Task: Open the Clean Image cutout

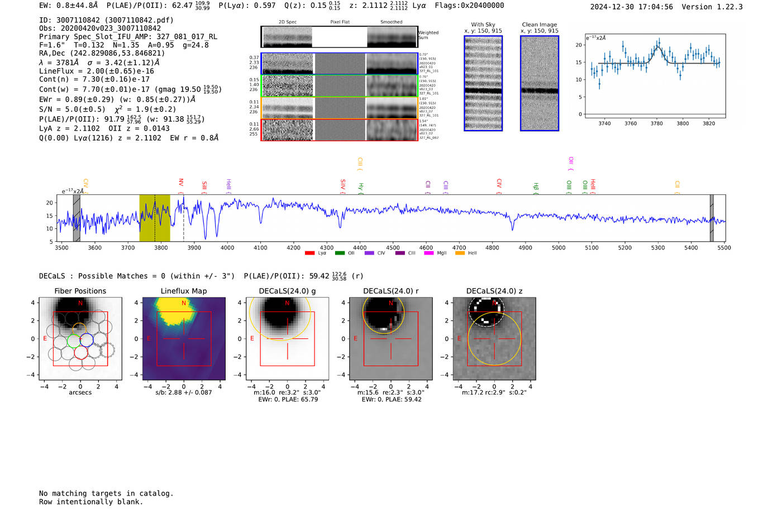Action: [x=540, y=83]
